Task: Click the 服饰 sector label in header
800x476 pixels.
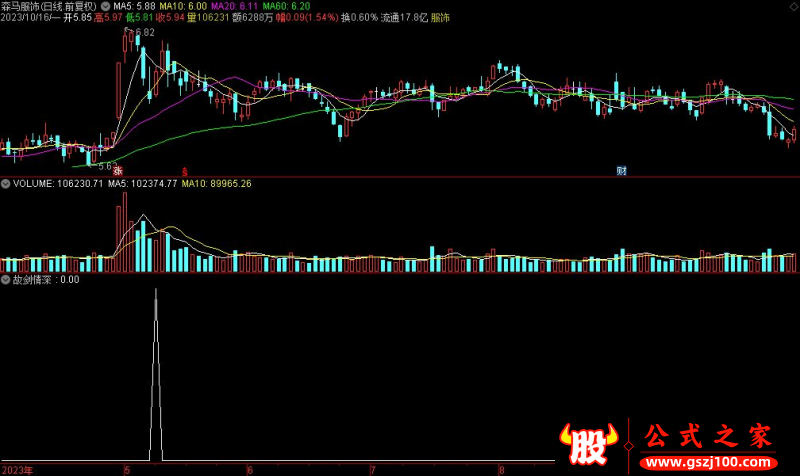Action: point(440,19)
